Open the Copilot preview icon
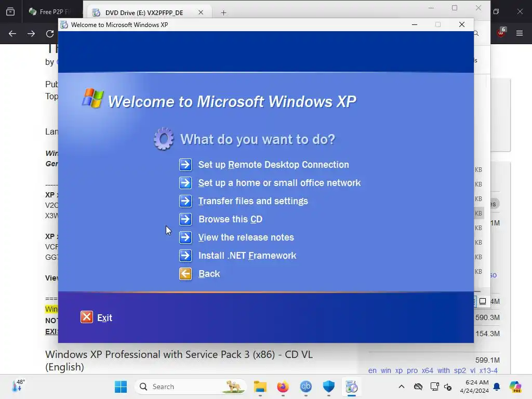The height and width of the screenshot is (399, 532). tap(515, 387)
